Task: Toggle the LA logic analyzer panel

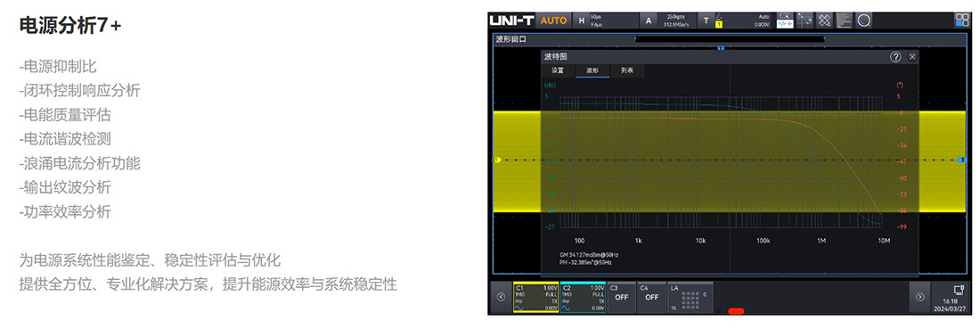Action: pyautogui.click(x=690, y=297)
